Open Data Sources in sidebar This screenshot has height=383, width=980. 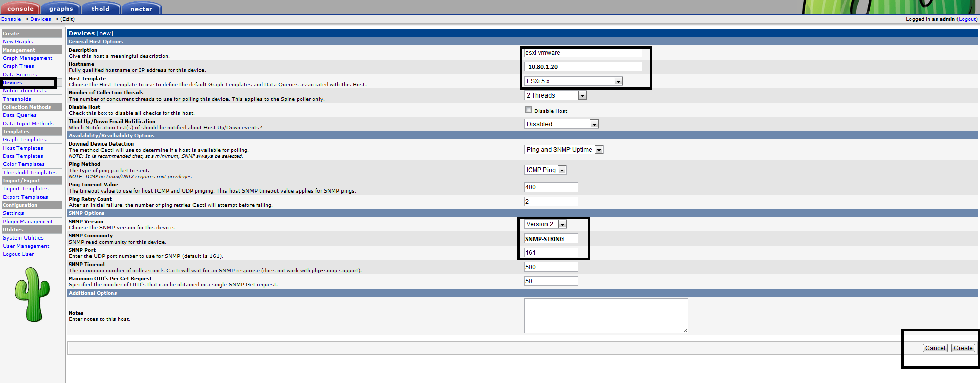click(20, 75)
